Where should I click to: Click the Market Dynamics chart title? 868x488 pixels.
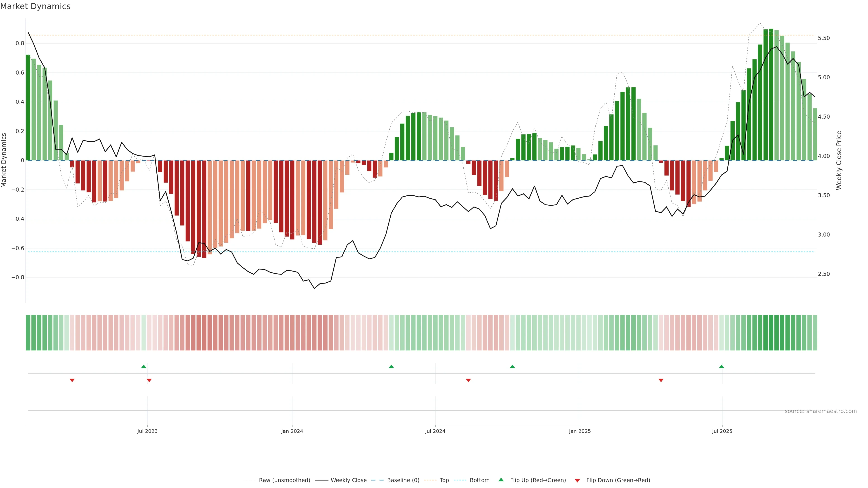[35, 6]
